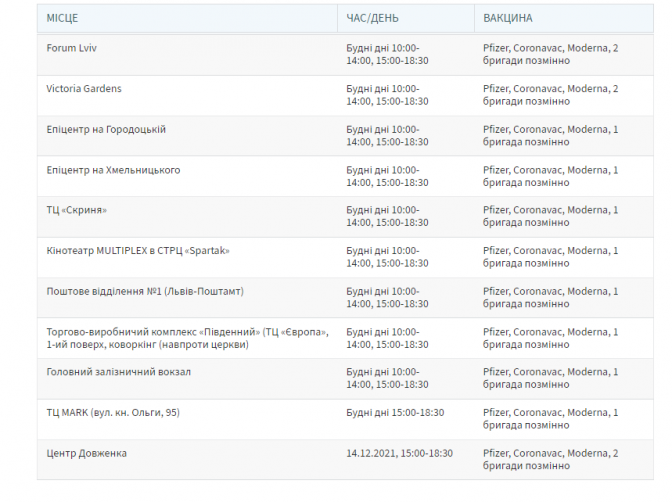Click Кінотеатр MULTIPLEX в СТРЦ «Spartak»
Viewport: 672px width, 502px height.
[x=145, y=251]
